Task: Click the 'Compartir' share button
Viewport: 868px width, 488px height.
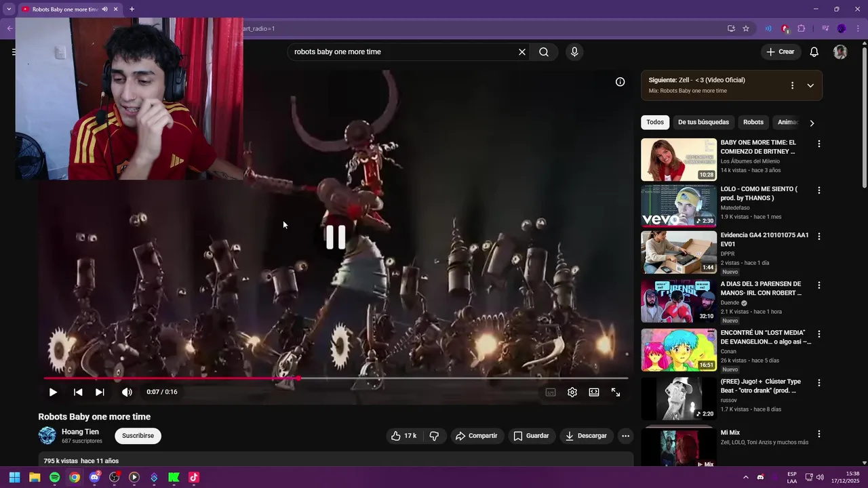Action: point(477,436)
